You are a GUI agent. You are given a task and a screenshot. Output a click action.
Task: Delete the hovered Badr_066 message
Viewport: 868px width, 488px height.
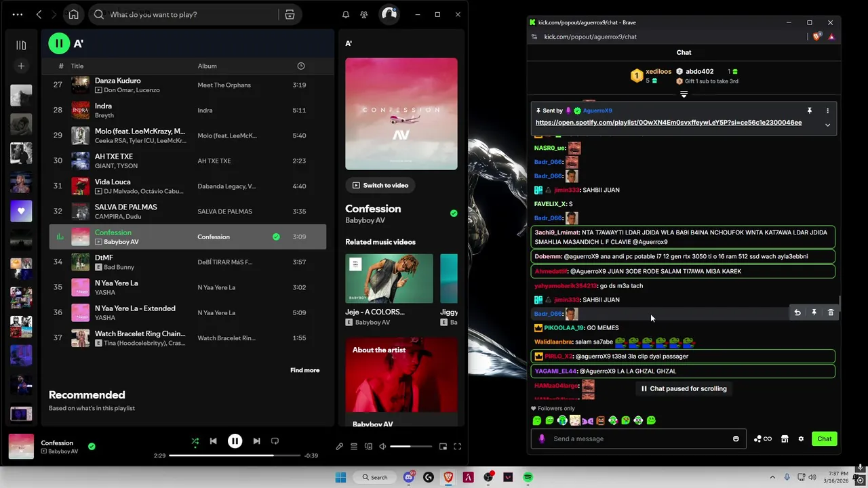click(x=831, y=312)
